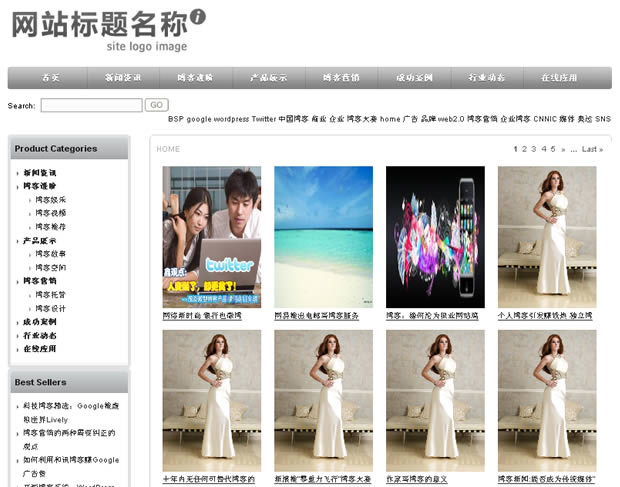Open the 成功案例 navigation tab
Image resolution: width=620 pixels, height=487 pixels.
coord(414,77)
